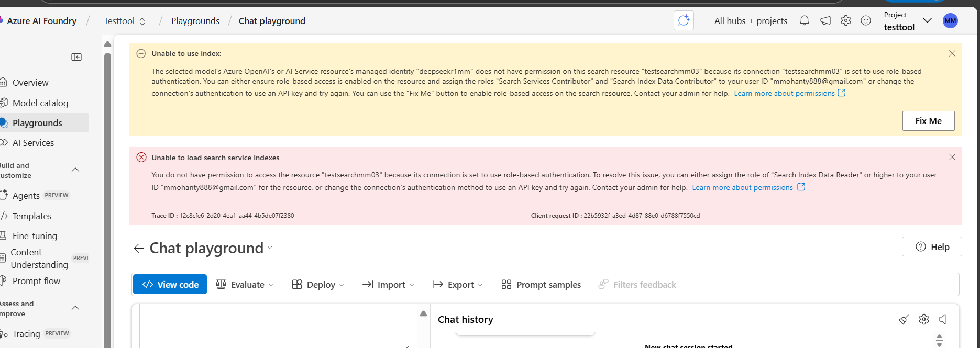This screenshot has width=980, height=348.
Task: Open the Help button
Action: tap(932, 247)
